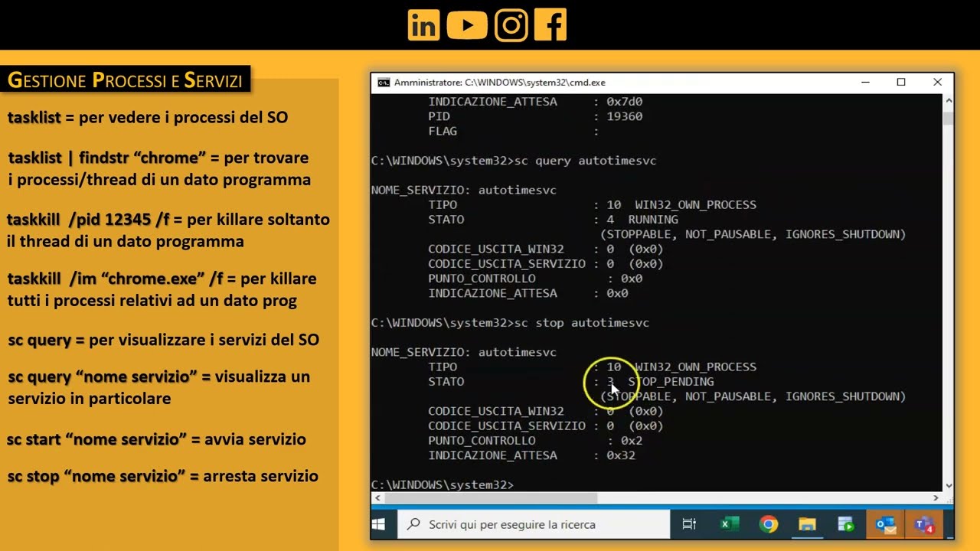
Task: Click the vertical scrollbar up arrow
Action: point(949,100)
